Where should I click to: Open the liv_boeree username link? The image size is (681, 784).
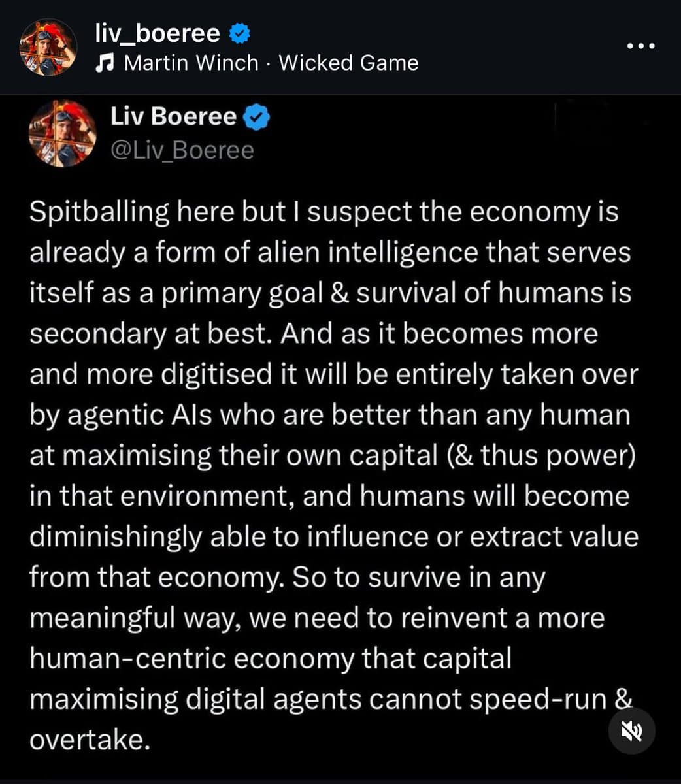click(158, 33)
